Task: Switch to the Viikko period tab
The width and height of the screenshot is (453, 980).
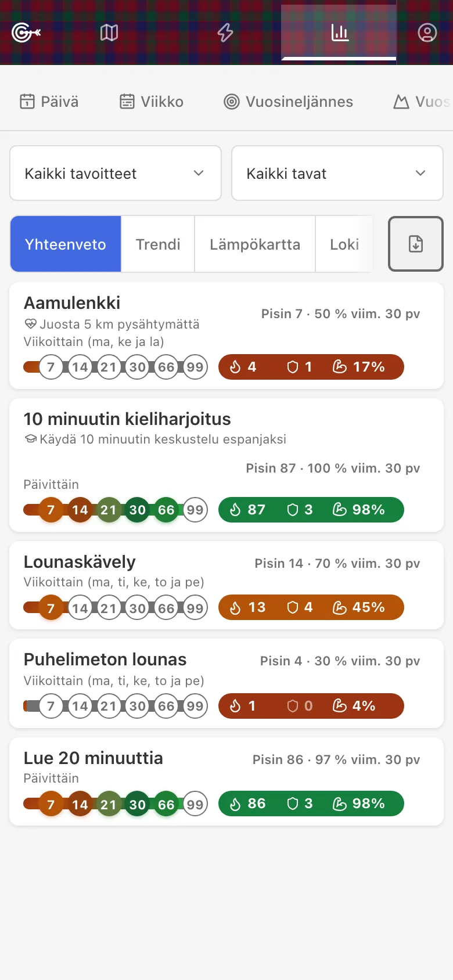Action: coord(152,102)
